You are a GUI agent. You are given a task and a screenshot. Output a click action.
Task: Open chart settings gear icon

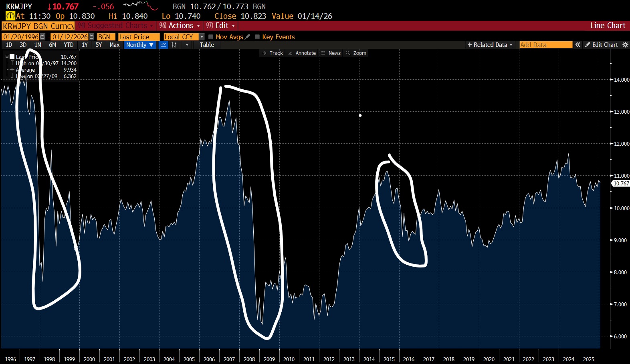[625, 45]
